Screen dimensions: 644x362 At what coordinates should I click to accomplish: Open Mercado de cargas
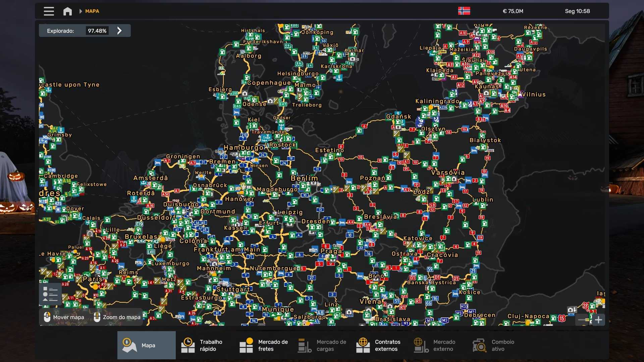[321, 345]
